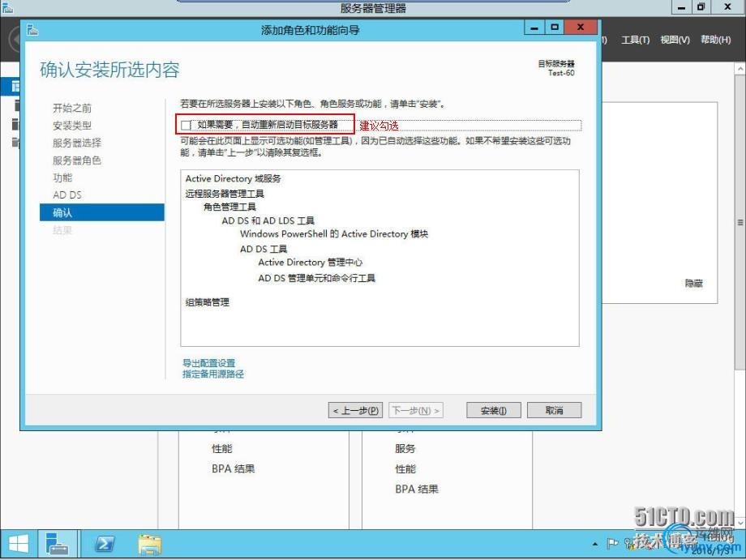This screenshot has height=560, width=746.
Task: Launch PowerShell from the taskbar
Action: click(x=105, y=544)
